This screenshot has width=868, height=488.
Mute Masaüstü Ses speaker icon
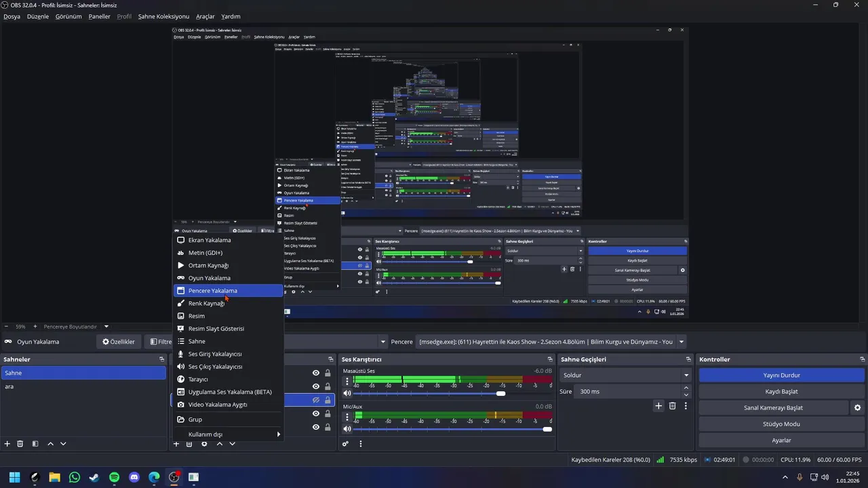coord(347,394)
